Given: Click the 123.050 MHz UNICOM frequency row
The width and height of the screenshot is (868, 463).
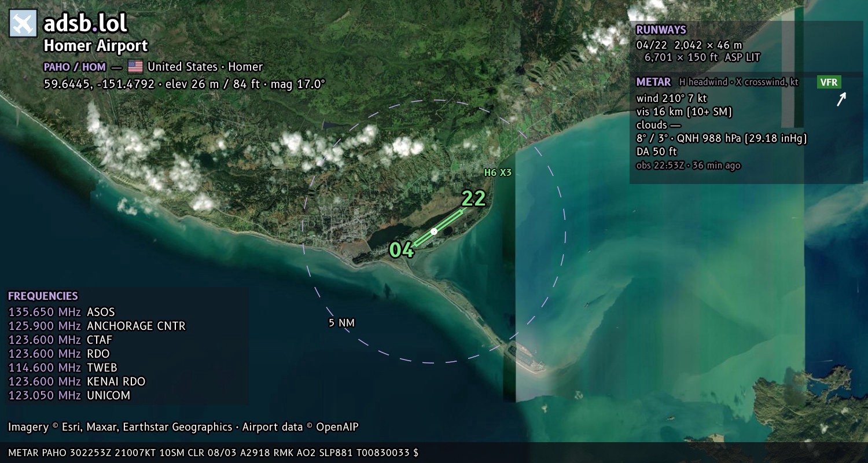Looking at the screenshot, I should tap(69, 395).
